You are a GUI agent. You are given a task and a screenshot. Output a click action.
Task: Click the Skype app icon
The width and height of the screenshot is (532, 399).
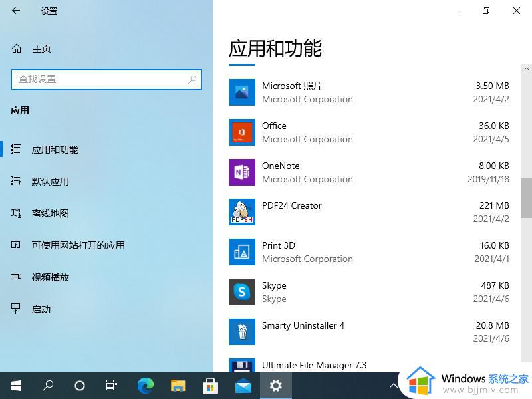point(242,292)
